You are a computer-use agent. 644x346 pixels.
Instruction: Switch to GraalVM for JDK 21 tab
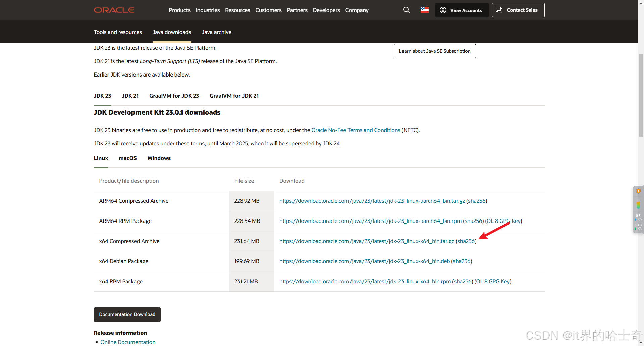click(x=234, y=96)
